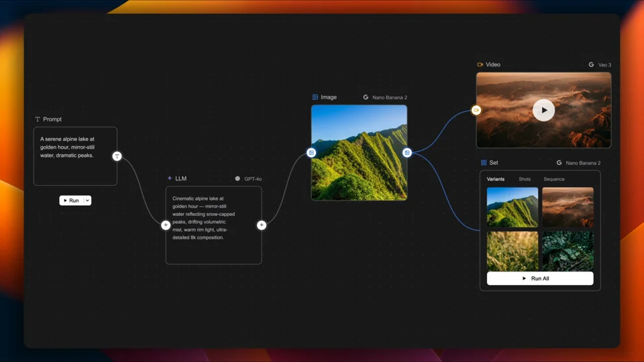Click the GPT-4o model logo icon

click(237, 178)
